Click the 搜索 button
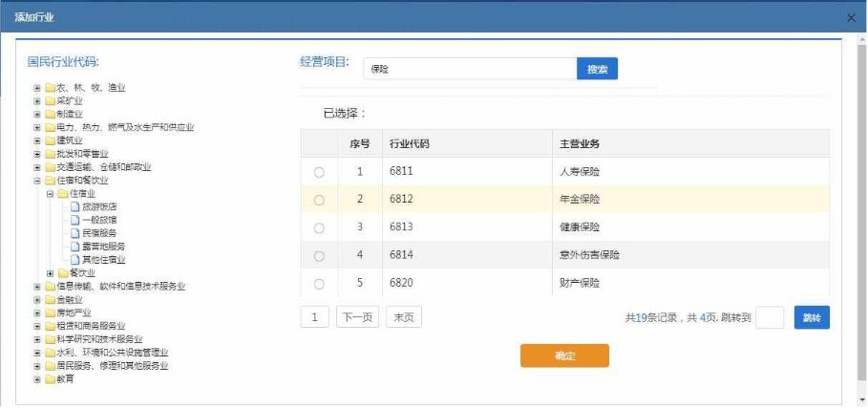Viewport: 868px width, 409px height. click(x=598, y=69)
